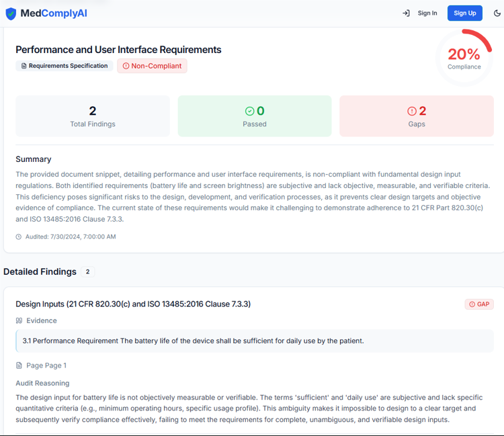The width and height of the screenshot is (504, 436).
Task: Click the Sign In arrow icon
Action: (406, 13)
